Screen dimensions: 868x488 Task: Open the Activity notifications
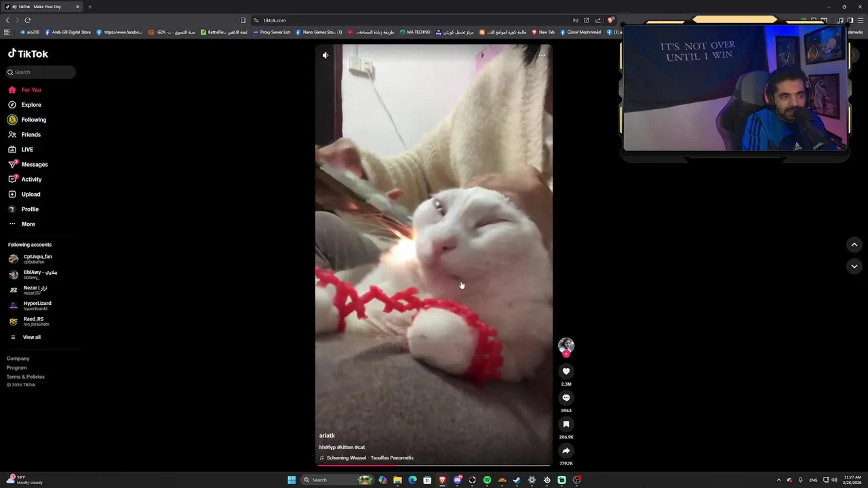click(25, 179)
